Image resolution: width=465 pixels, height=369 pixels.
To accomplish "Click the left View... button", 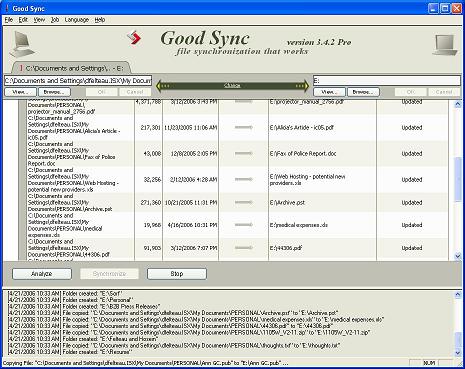I will [x=20, y=92].
